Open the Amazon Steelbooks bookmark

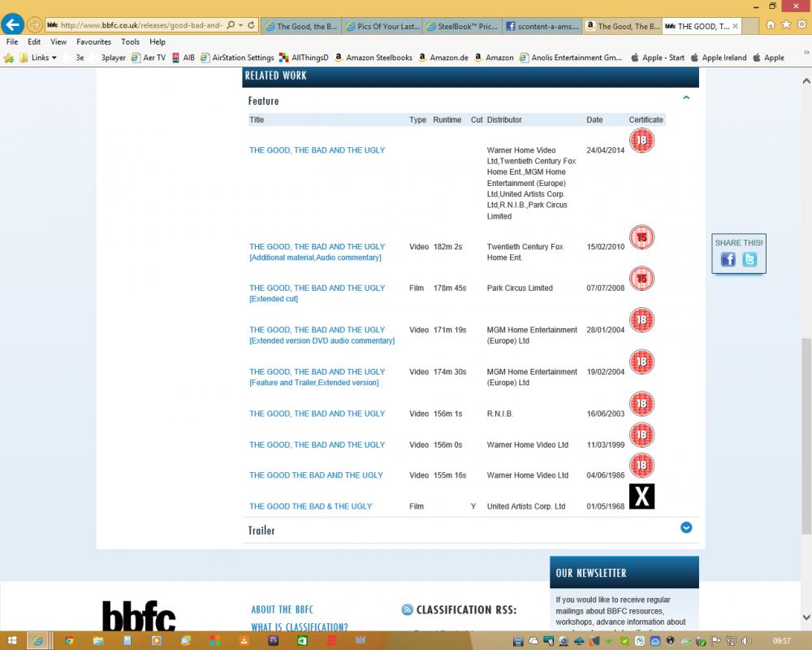[x=374, y=58]
